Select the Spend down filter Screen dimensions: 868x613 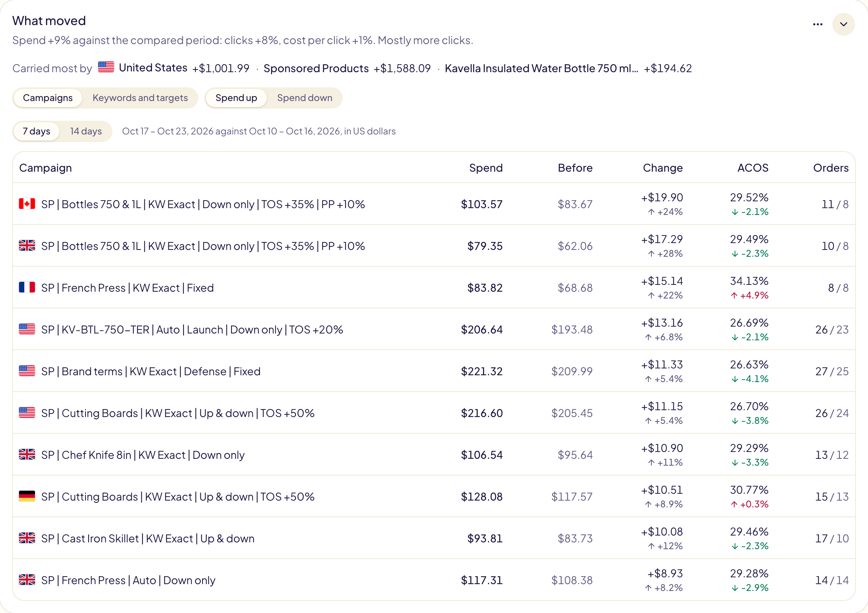305,98
